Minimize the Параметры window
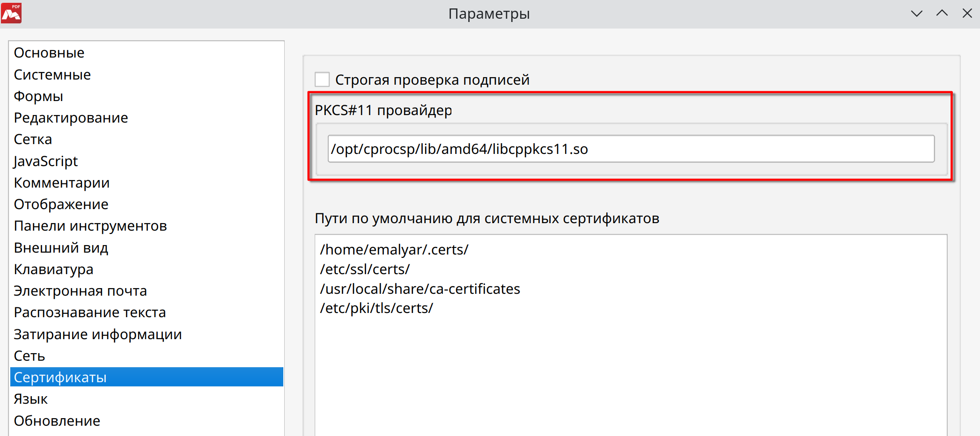 coord(917,14)
